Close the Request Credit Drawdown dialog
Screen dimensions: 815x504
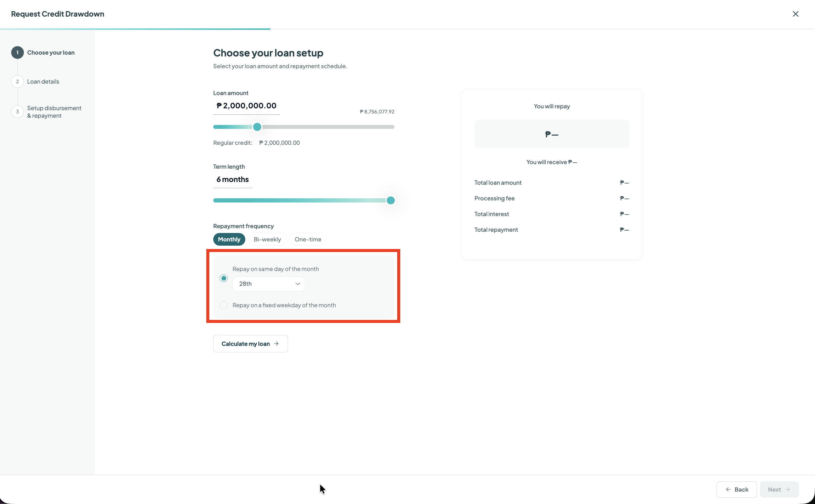click(x=795, y=14)
